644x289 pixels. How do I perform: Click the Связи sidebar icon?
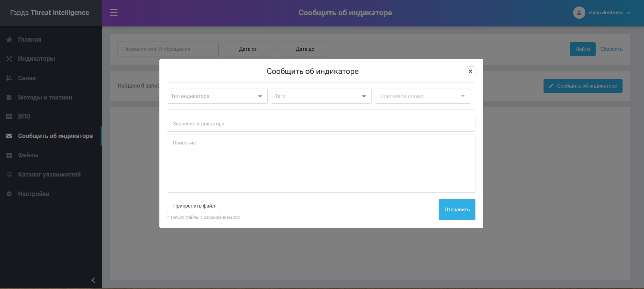click(x=9, y=78)
